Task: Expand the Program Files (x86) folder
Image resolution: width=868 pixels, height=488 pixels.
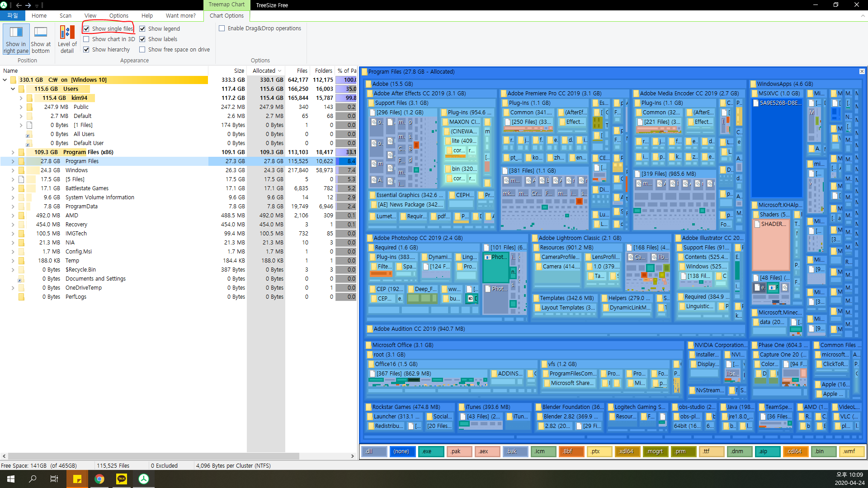Action: click(x=13, y=152)
